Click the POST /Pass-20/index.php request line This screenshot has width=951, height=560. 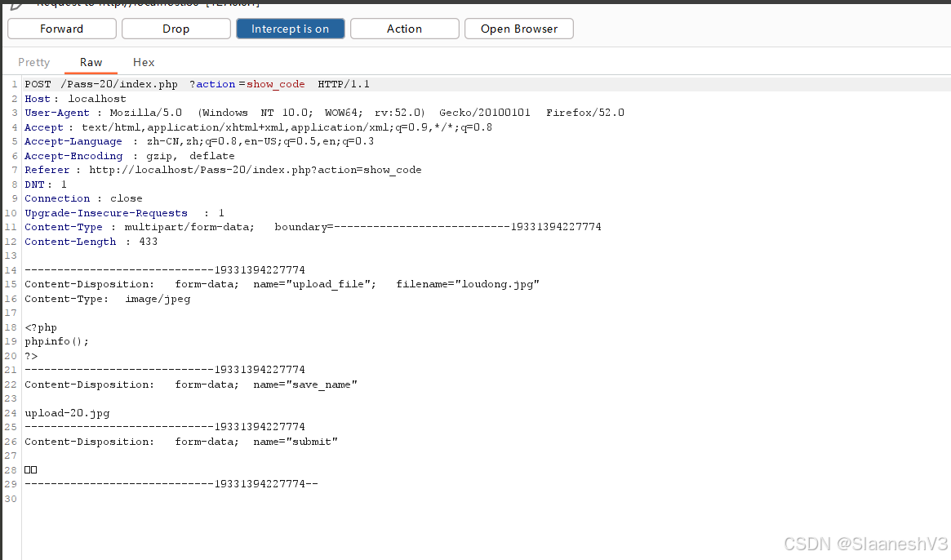pyautogui.click(x=197, y=84)
